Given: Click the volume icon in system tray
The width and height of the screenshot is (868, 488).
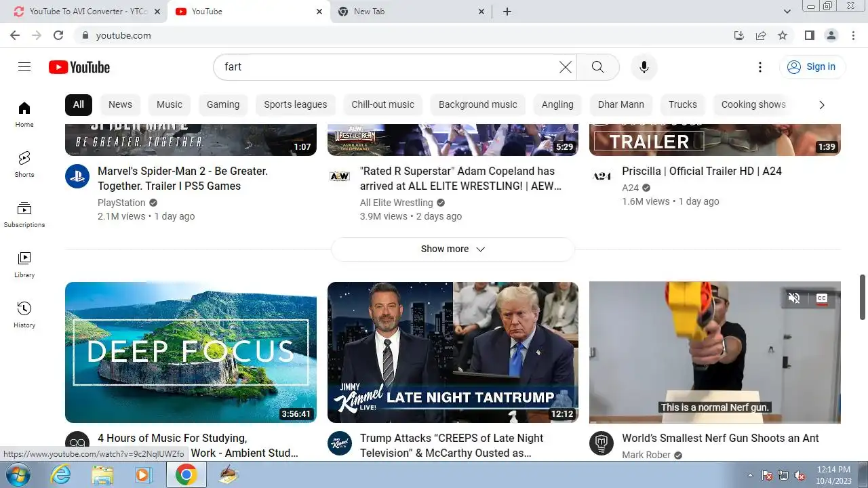Looking at the screenshot, I should (x=800, y=475).
